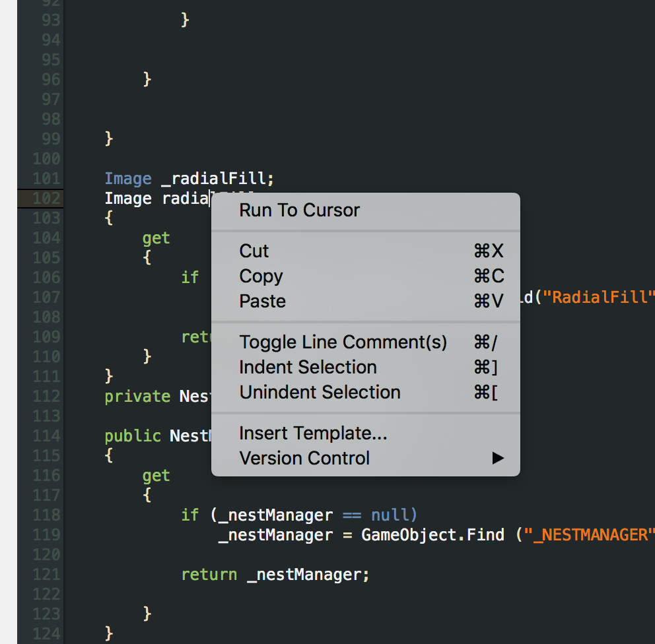Set a breakpoint on line 101 gutter
The height and width of the screenshot is (644, 655).
coord(45,178)
